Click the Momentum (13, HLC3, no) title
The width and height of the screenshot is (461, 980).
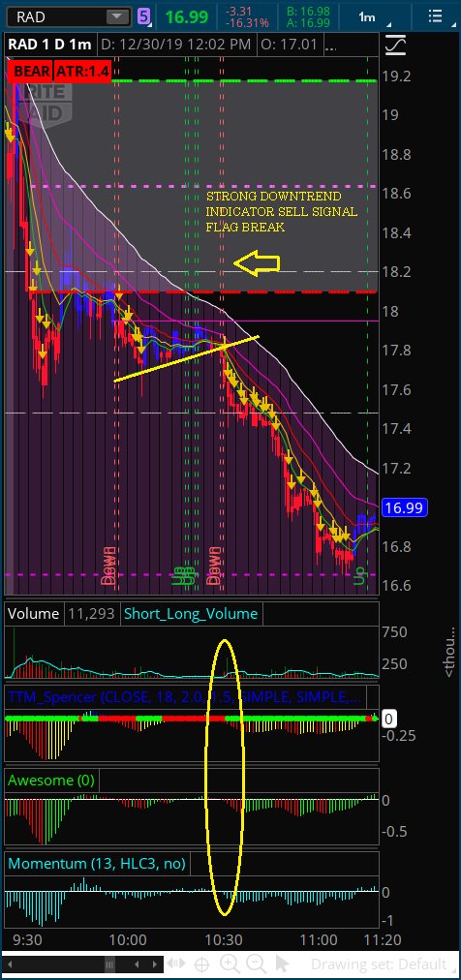[x=97, y=864]
